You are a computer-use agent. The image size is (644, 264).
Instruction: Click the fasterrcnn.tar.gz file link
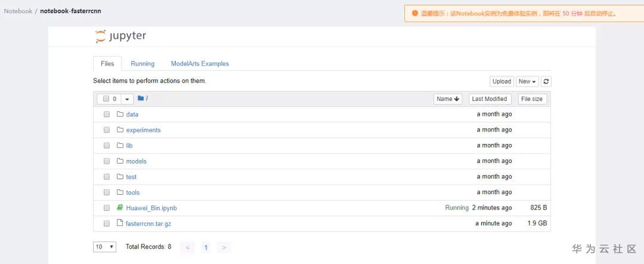coord(148,224)
